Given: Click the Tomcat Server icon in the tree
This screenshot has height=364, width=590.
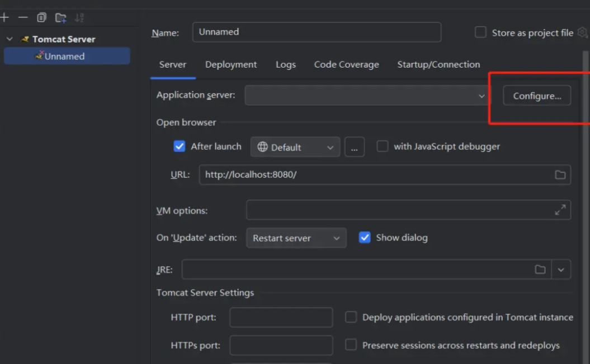Looking at the screenshot, I should (25, 39).
